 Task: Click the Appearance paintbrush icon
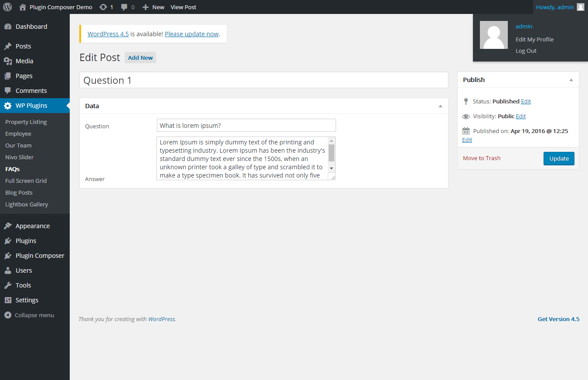[8, 226]
